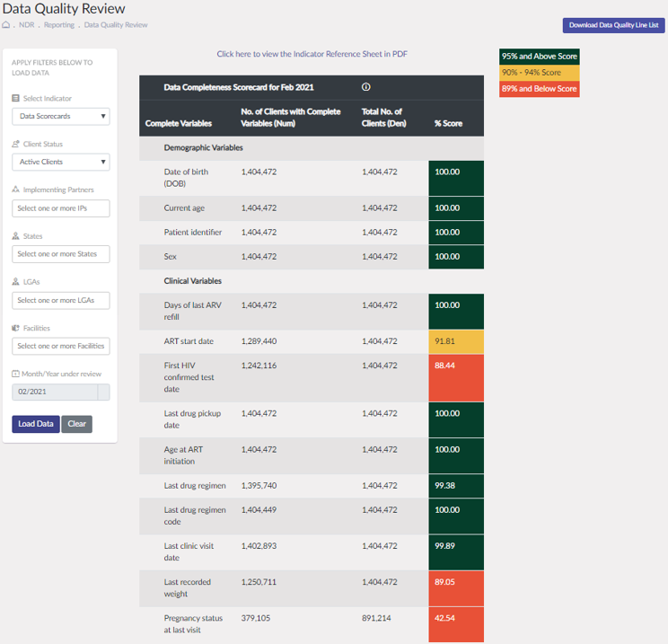Go to NDR in the breadcrumb
Screen dimensions: 668x644
pos(27,25)
